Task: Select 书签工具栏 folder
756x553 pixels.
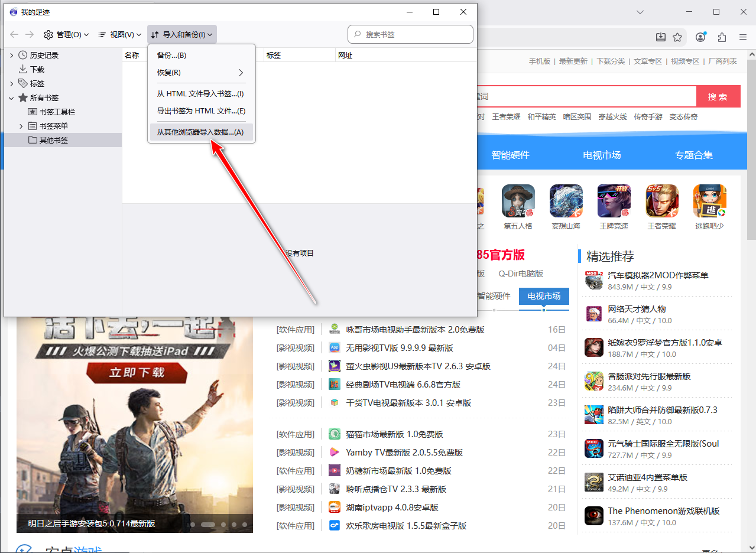Action: point(57,112)
